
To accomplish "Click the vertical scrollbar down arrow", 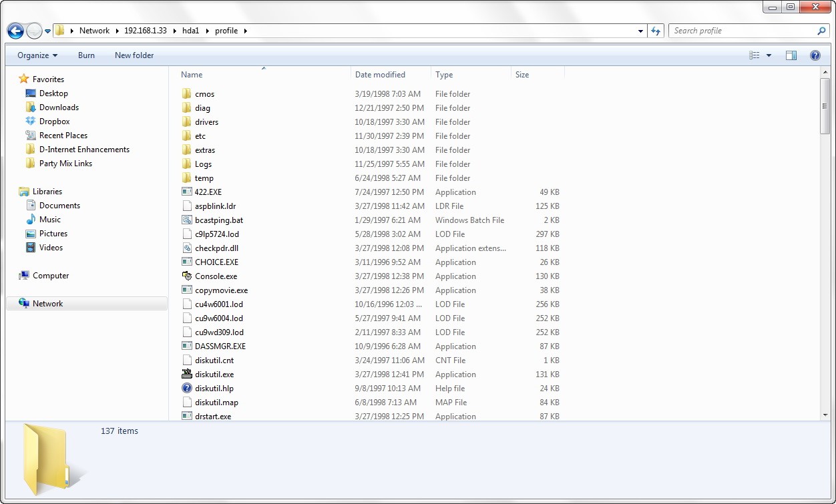I will click(825, 415).
